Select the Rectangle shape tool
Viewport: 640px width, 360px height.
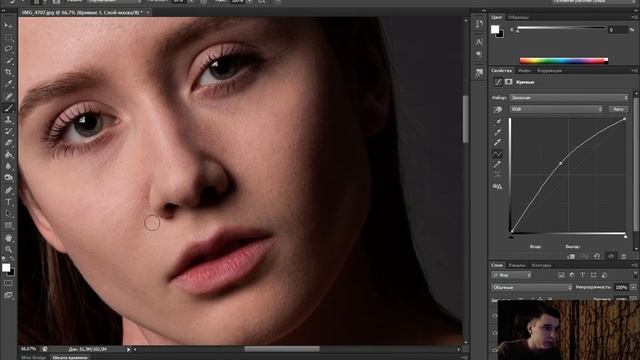8,225
